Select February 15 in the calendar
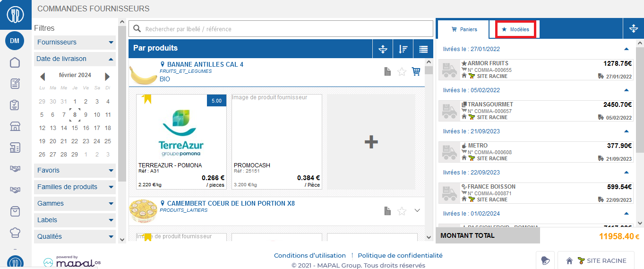 (75, 128)
